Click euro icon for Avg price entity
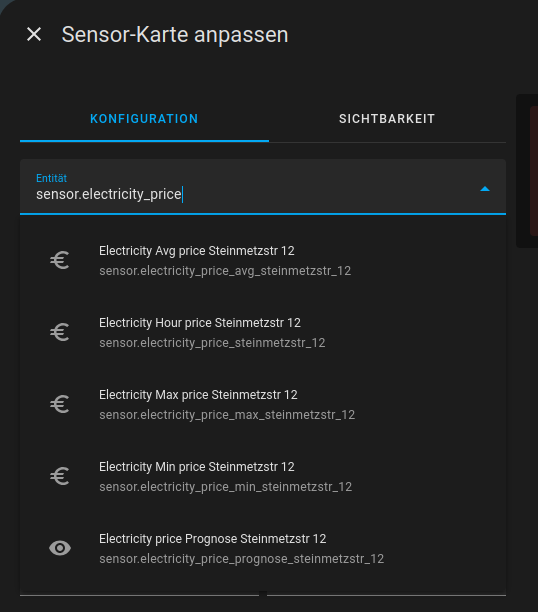Screen dimensions: 538x612 (x=60, y=260)
